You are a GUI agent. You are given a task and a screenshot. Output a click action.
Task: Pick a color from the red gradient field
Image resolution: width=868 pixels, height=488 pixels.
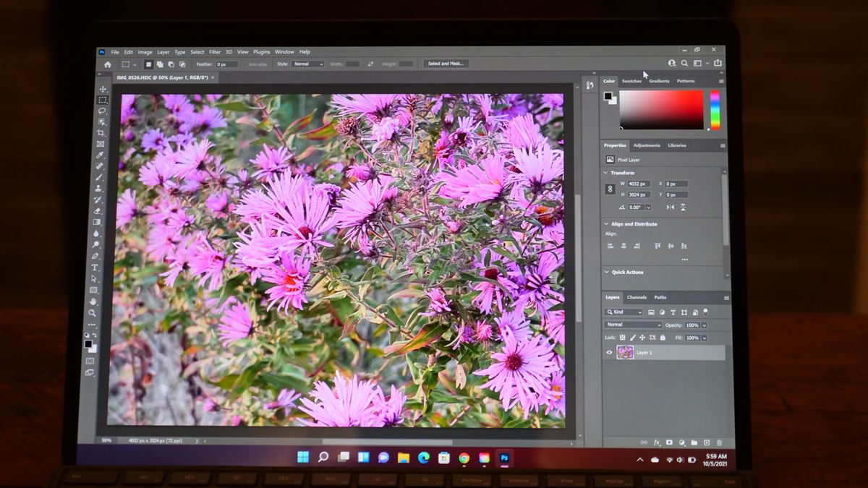point(662,110)
